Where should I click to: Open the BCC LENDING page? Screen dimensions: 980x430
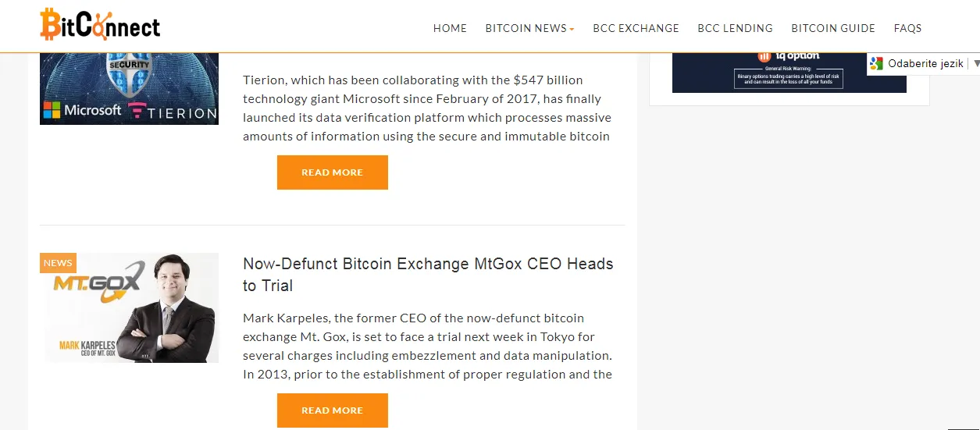[x=735, y=28]
